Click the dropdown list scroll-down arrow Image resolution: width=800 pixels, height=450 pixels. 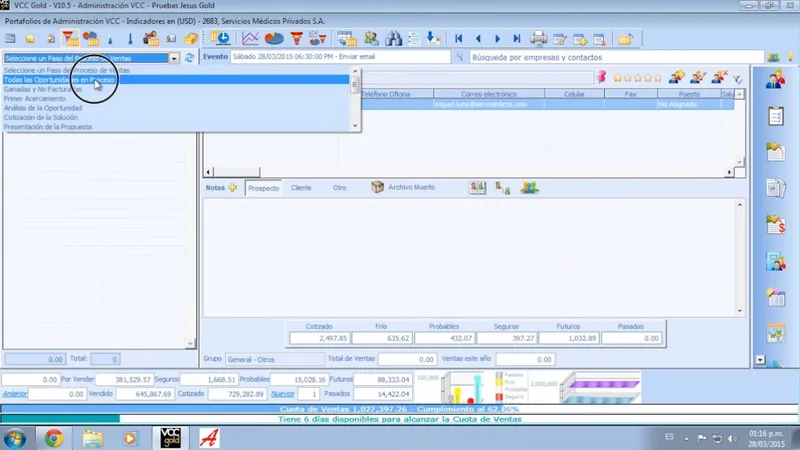355,126
